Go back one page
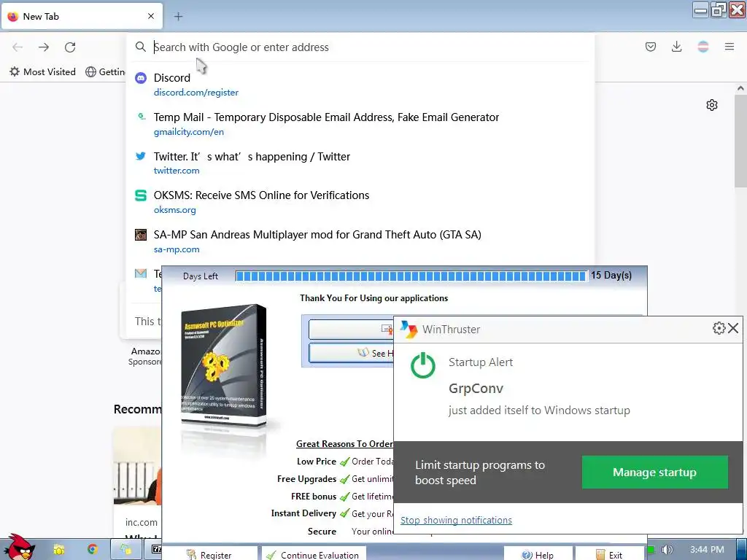This screenshot has width=747, height=560. pyautogui.click(x=18, y=47)
